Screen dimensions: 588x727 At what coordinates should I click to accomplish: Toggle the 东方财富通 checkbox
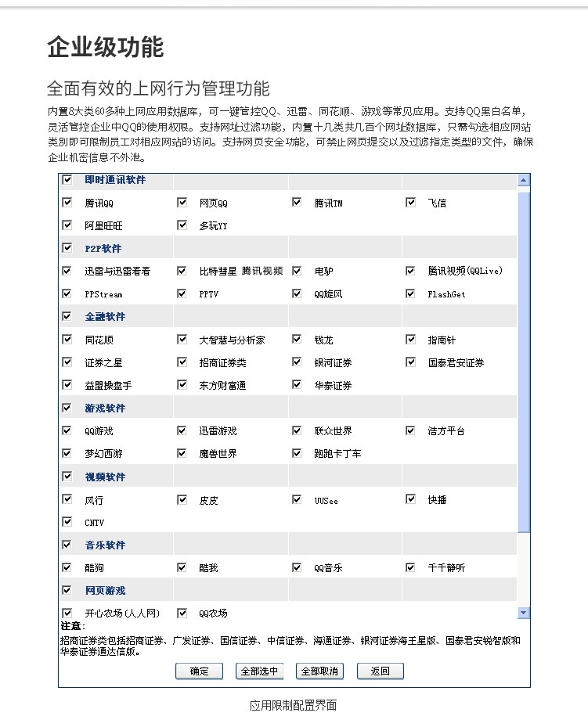[x=182, y=384]
